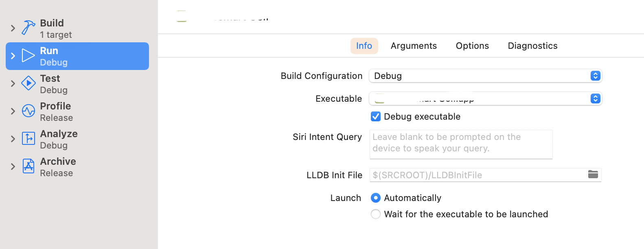This screenshot has width=644, height=249.
Task: Click the Archive icon
Action: tap(28, 166)
